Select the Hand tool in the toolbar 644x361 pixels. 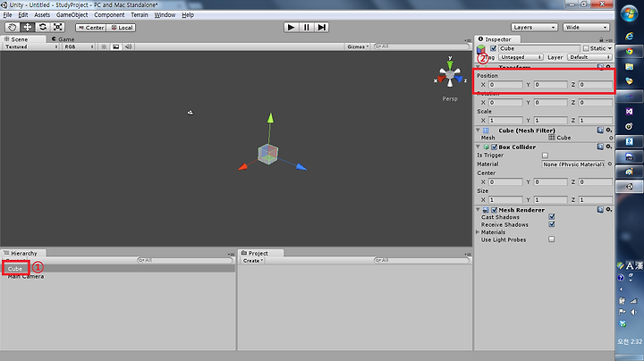click(13, 27)
